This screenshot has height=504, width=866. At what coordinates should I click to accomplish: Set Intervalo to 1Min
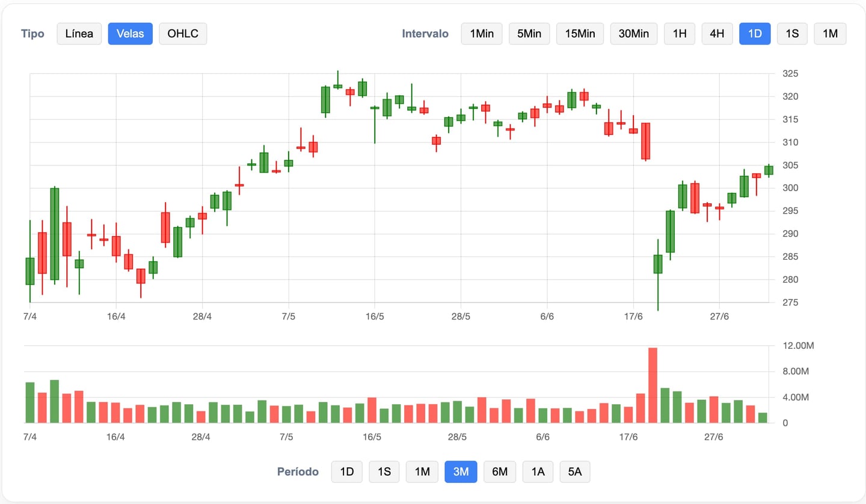pyautogui.click(x=481, y=34)
